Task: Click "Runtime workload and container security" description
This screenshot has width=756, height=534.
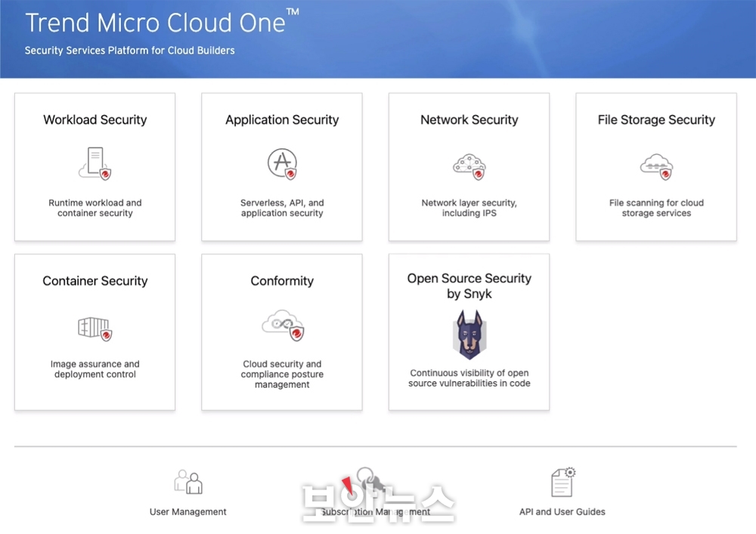Action: (95, 208)
